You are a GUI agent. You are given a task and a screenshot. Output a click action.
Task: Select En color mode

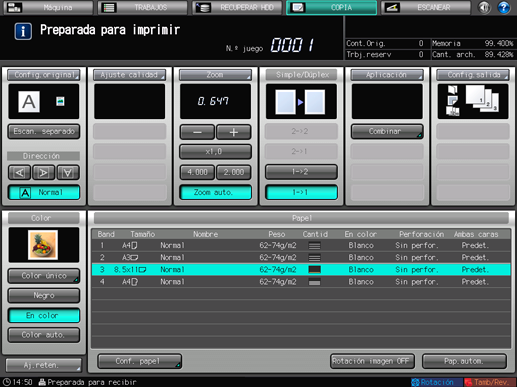pos(44,315)
